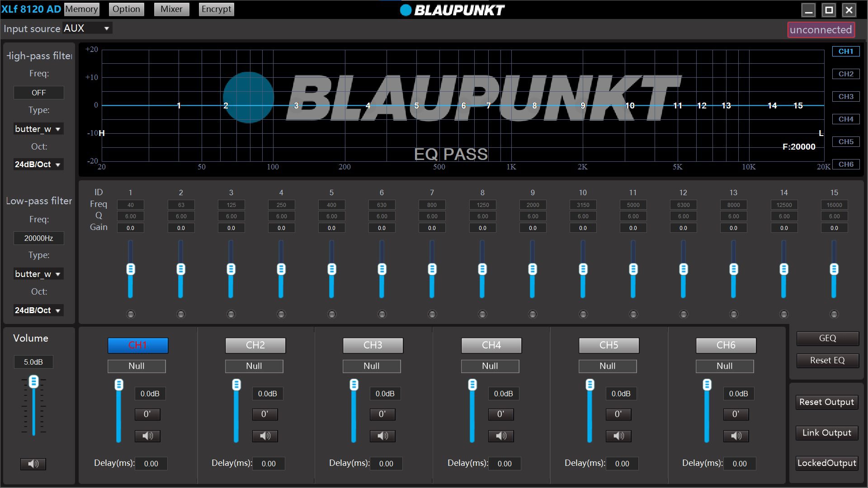
Task: Switch graph to CH1 tab
Action: (x=846, y=52)
